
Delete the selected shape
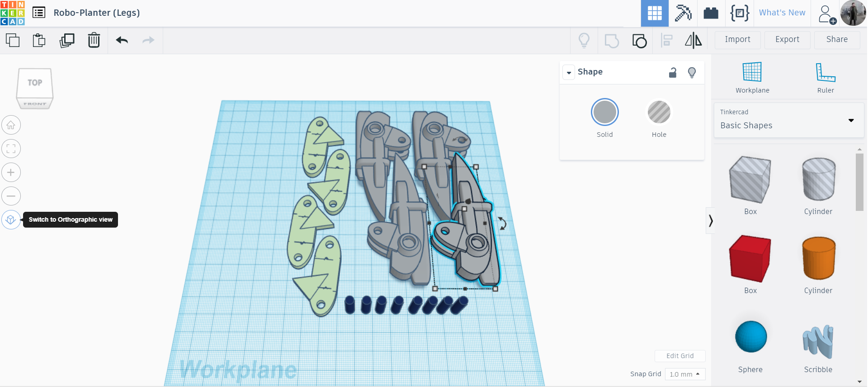click(94, 40)
